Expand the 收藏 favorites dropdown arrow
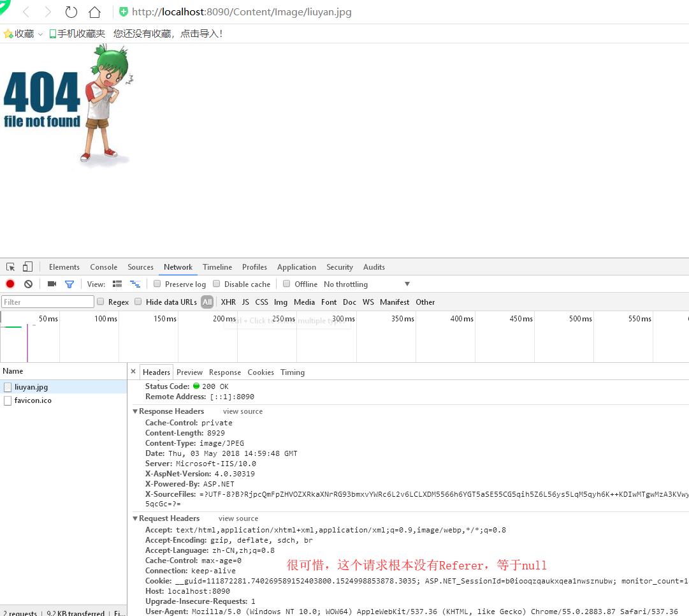689x616 pixels. click(x=40, y=34)
